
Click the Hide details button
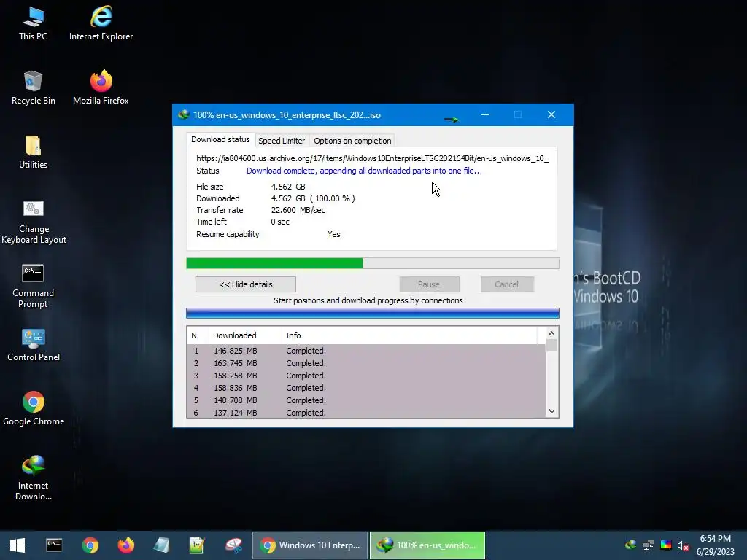(x=246, y=284)
